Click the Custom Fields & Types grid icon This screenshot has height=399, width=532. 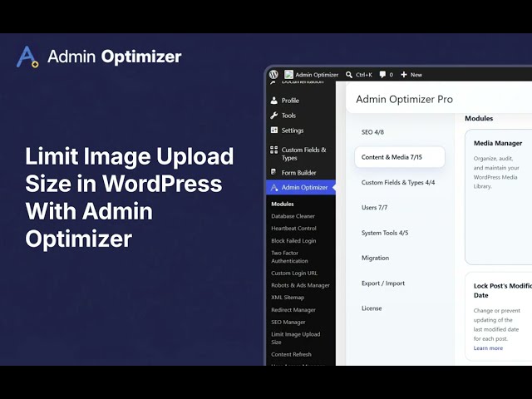[x=273, y=150]
